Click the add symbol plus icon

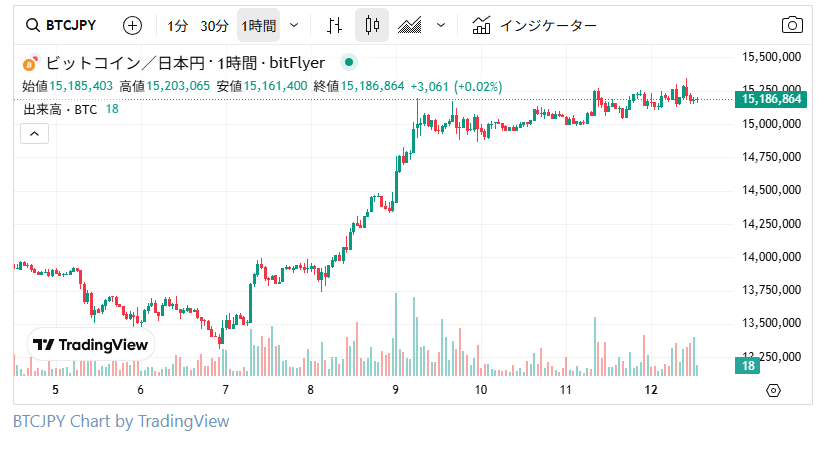[x=132, y=25]
